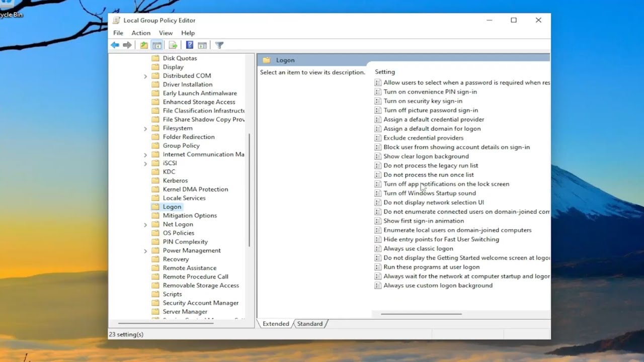Viewport: 644px width, 362px height.
Task: Select the Security Account Manager folder
Action: tap(201, 303)
